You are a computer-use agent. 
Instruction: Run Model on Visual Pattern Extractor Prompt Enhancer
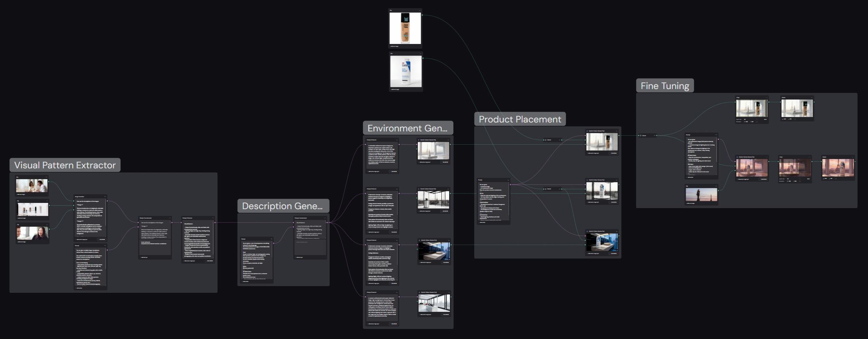click(210, 261)
